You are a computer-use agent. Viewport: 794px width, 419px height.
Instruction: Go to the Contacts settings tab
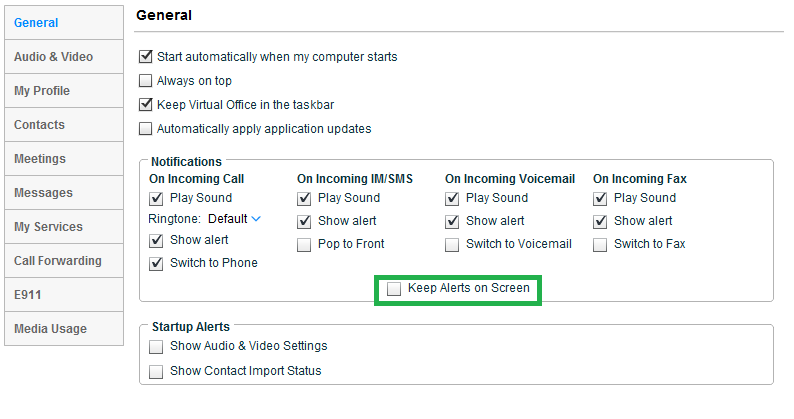pos(64,125)
